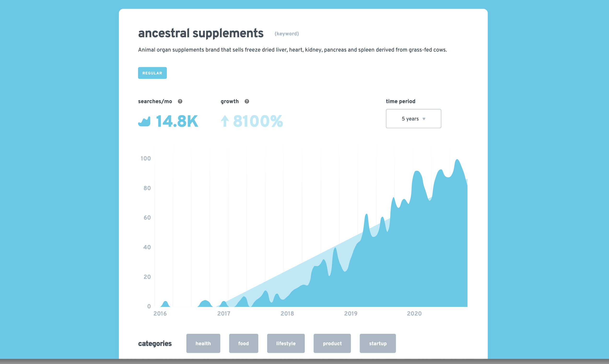Click the ancestral supplements keyword title
Image resolution: width=609 pixels, height=364 pixels.
[x=201, y=33]
